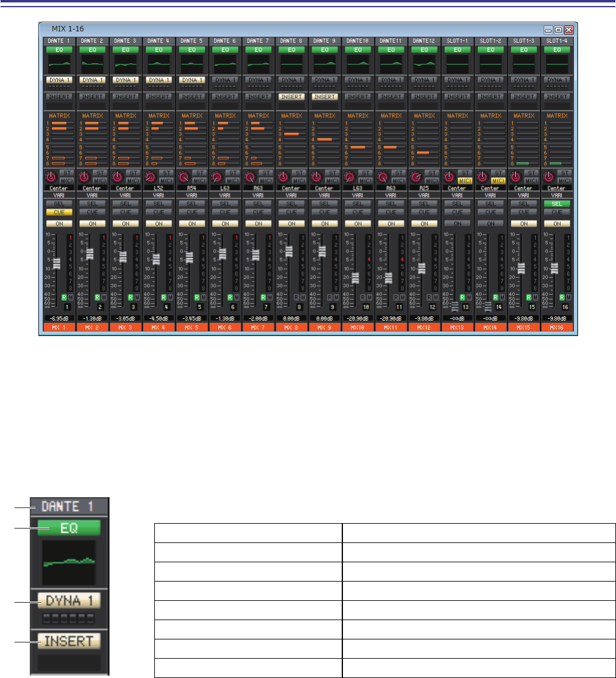Select the SEL button on MX 5
This screenshot has height=678, width=616.
click(x=192, y=204)
